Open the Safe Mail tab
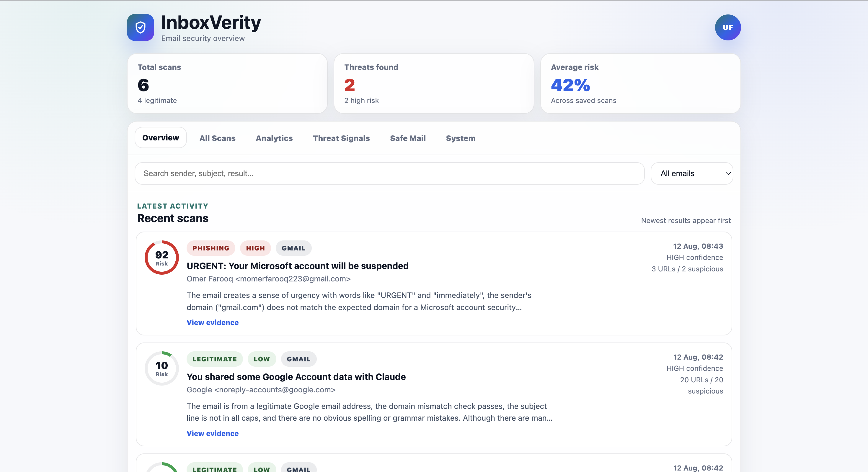Viewport: 868px width, 472px height. (x=408, y=138)
